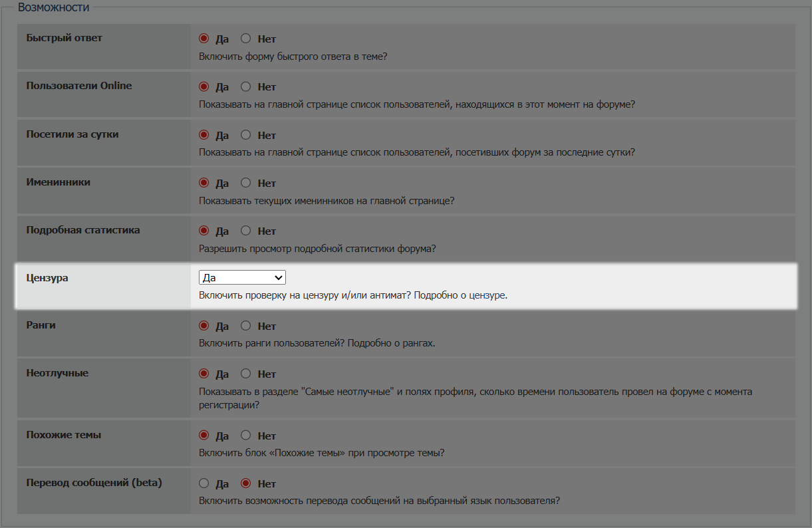Viewport: 812px width, 528px height.
Task: Set Посетили за сутки to "Да"
Action: [x=204, y=135]
